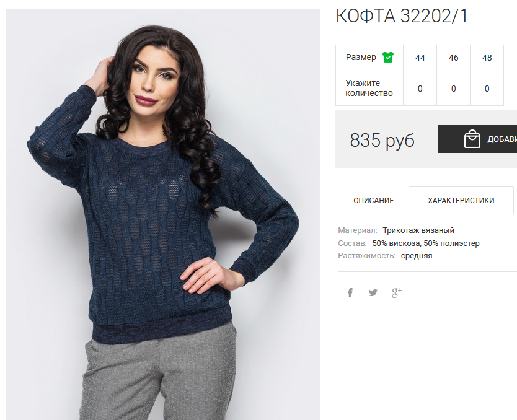Set quantity field for size 44
Viewport: 517px width, 420px height.
click(x=420, y=89)
